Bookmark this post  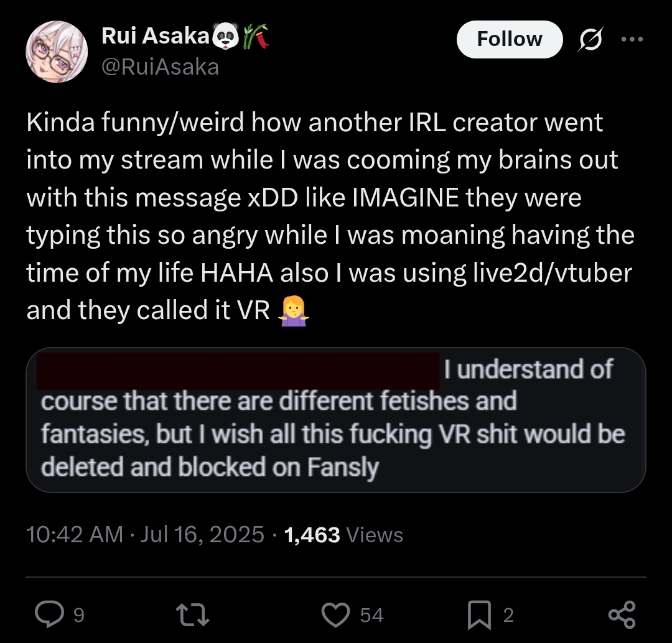(x=480, y=614)
